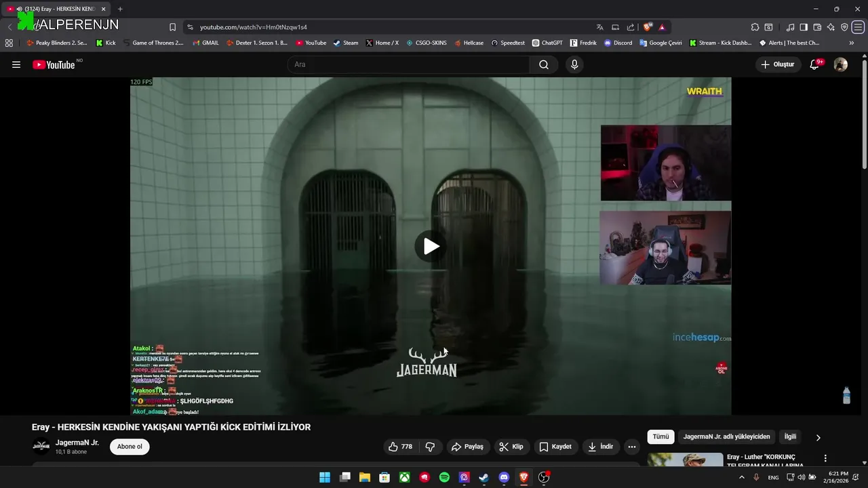View site information icon
The image size is (868, 488).
click(x=190, y=27)
